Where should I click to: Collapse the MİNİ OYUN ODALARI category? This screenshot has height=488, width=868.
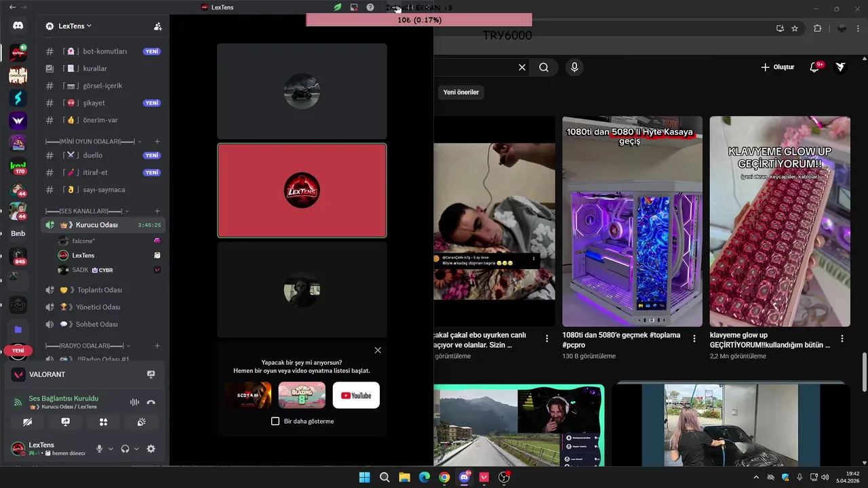93,142
